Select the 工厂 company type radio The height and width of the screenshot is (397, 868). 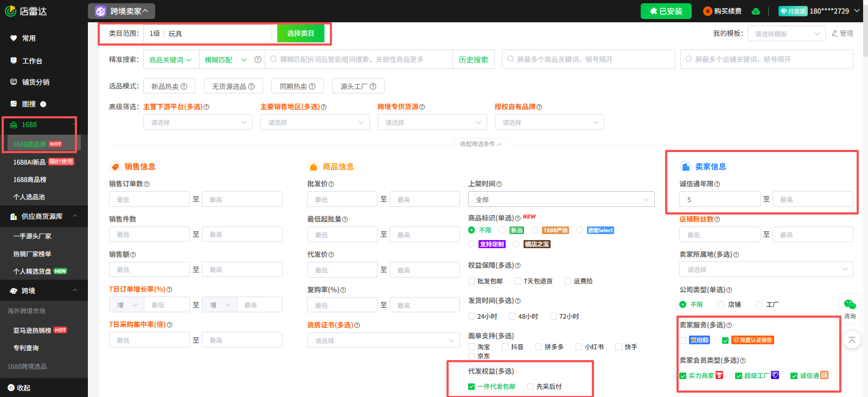coord(759,305)
